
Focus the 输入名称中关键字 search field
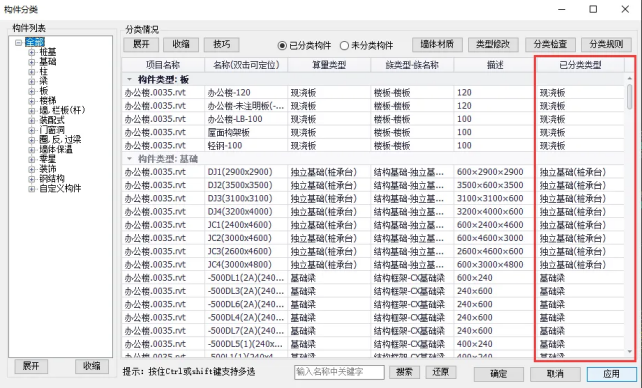339,372
